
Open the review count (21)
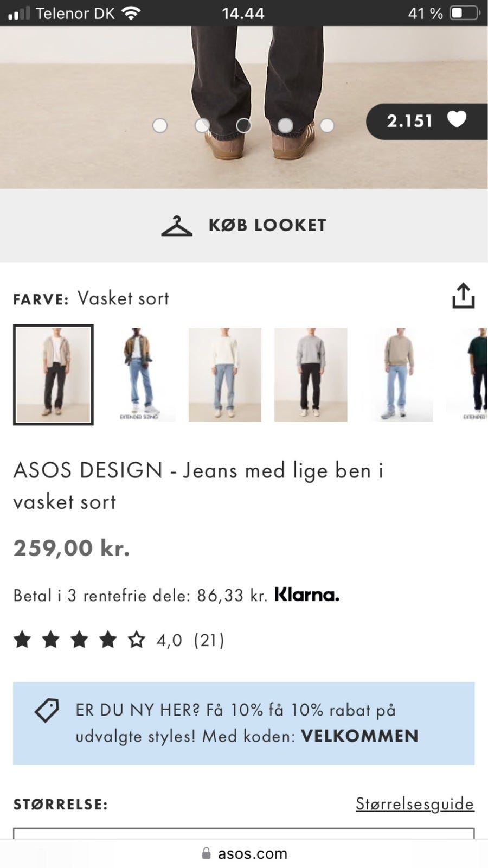209,640
